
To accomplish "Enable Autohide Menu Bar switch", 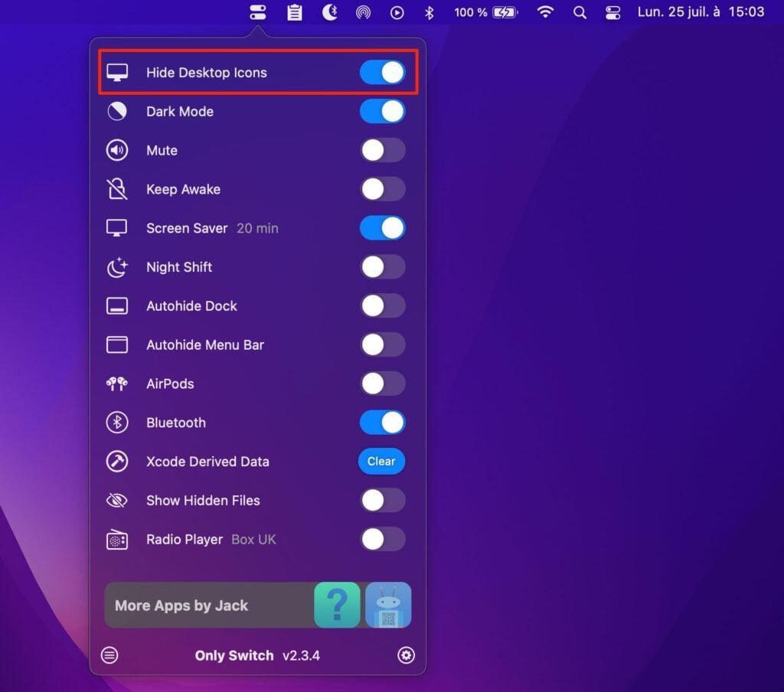I will click(383, 344).
